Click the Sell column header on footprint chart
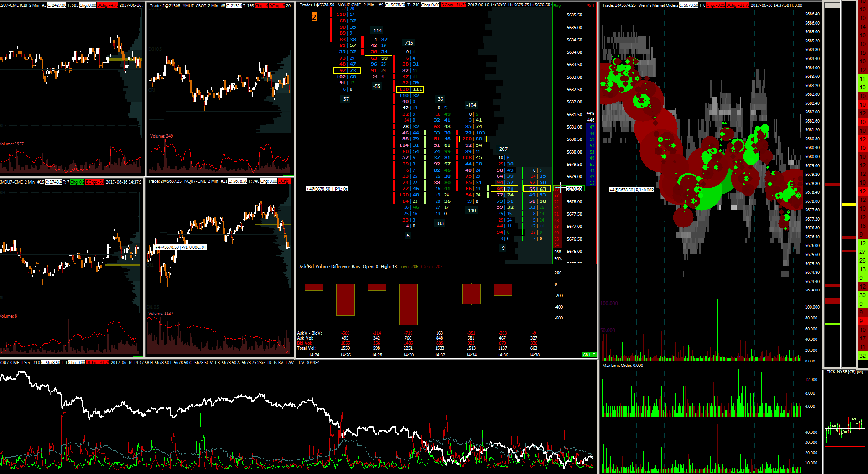 coord(591,6)
